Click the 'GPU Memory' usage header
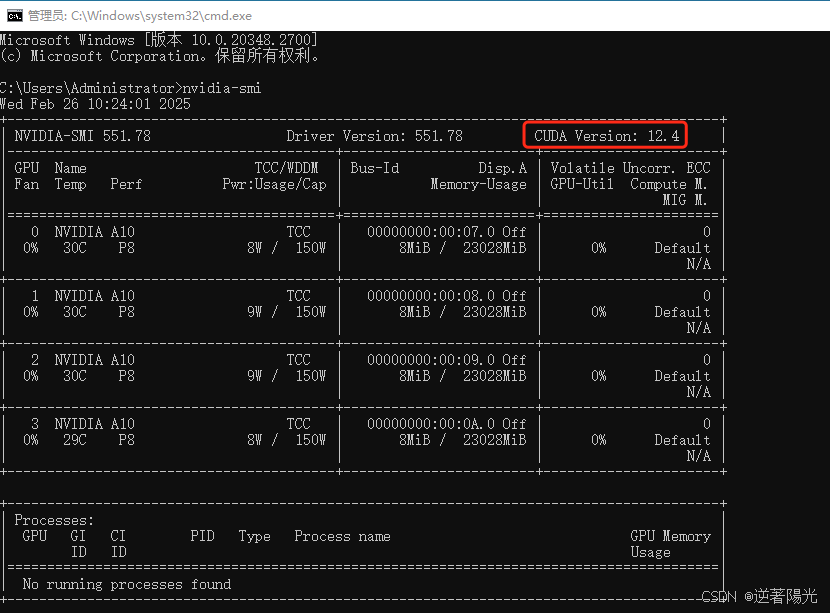The image size is (830, 613). click(x=670, y=536)
